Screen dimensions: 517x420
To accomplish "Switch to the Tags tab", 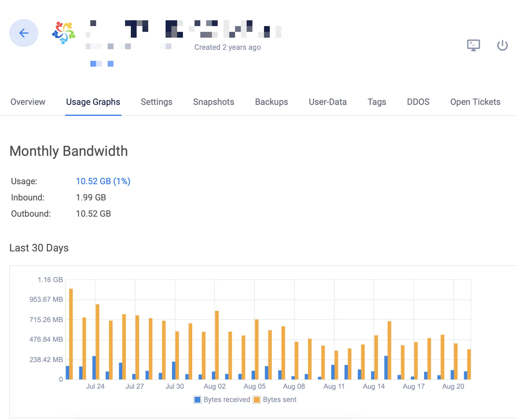I will tap(377, 102).
